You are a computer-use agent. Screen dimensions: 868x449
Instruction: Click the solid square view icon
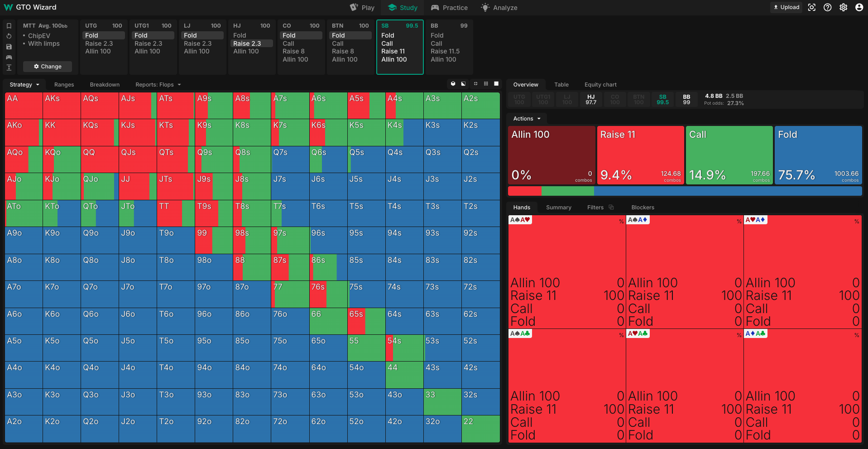496,84
